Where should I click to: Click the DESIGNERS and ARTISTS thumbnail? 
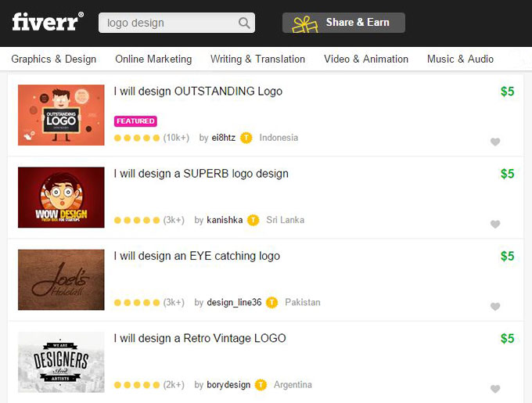pos(61,362)
